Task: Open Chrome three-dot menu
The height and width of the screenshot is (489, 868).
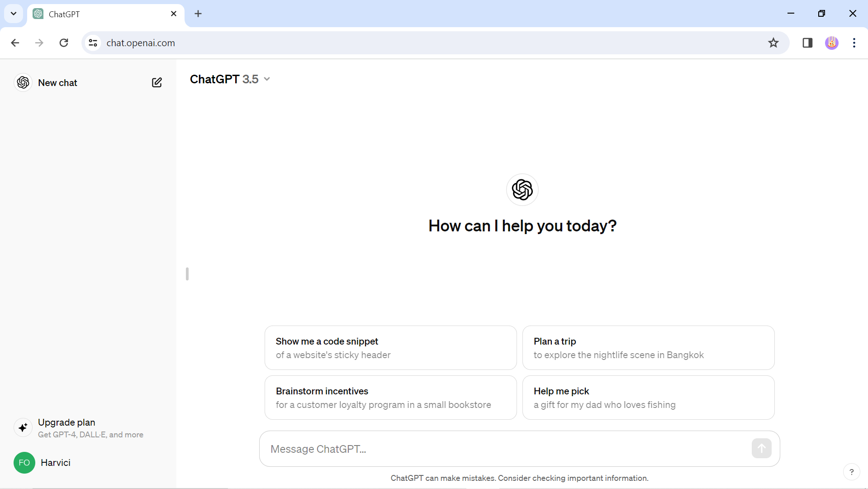Action: [x=854, y=43]
